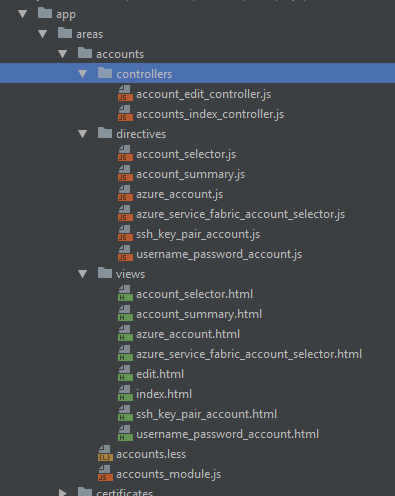Collapse the views folder arrow
The height and width of the screenshot is (496, 395).
(x=83, y=274)
